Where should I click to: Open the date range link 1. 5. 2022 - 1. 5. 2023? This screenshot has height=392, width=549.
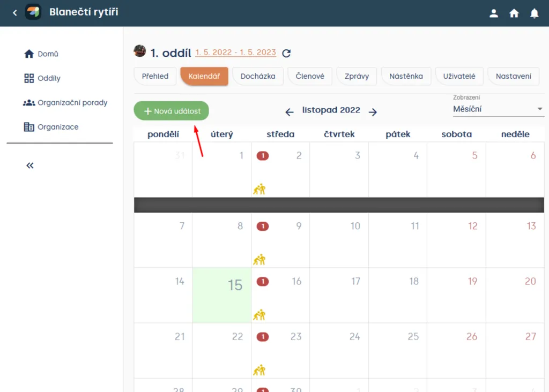tap(236, 52)
